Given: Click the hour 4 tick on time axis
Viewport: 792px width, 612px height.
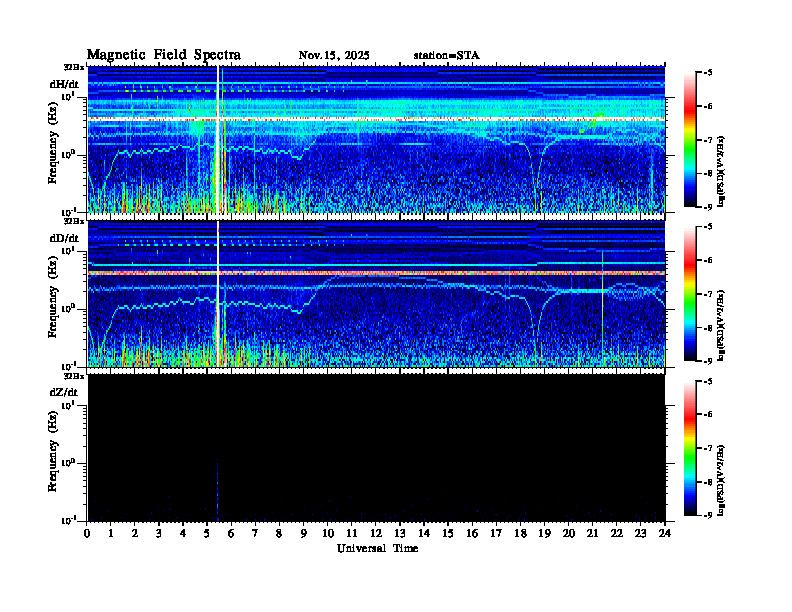Looking at the screenshot, I should tap(183, 534).
